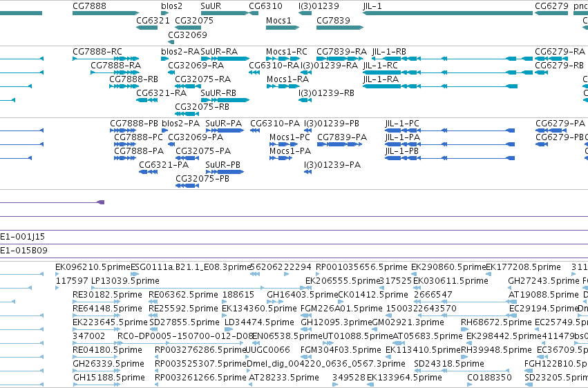Open the SuUR-RA transcript label
Image resolution: width=588 pixels, height=388 pixels.
pyautogui.click(x=219, y=51)
